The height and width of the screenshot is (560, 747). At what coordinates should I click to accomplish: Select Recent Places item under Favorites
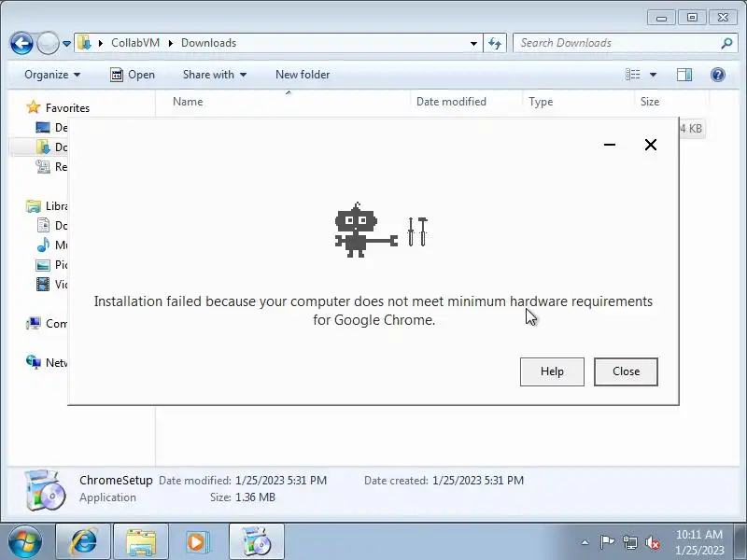coord(51,167)
